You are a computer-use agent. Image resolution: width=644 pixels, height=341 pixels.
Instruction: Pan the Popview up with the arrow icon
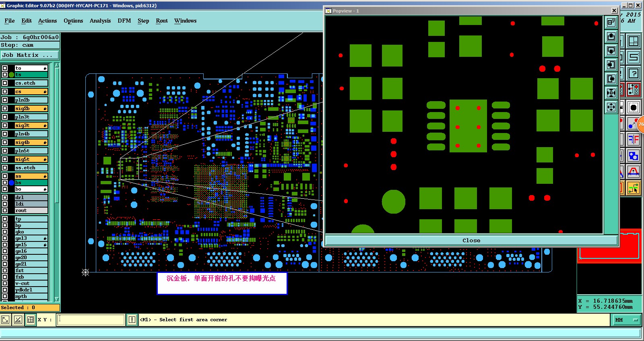611,37
